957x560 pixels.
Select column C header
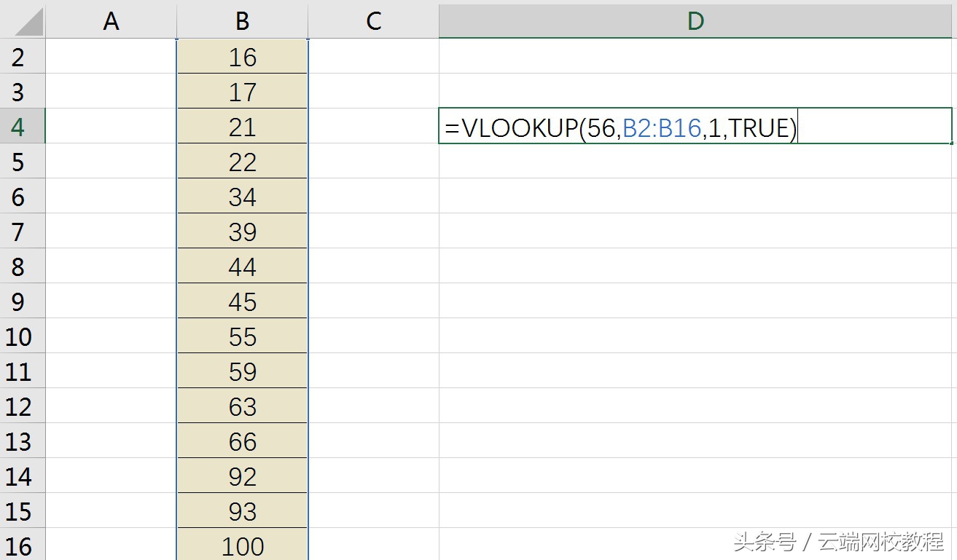[x=373, y=20]
